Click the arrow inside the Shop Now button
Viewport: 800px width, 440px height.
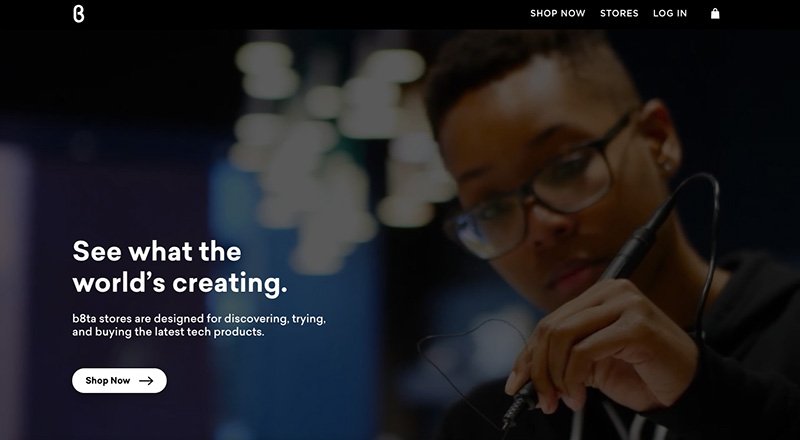(146, 381)
